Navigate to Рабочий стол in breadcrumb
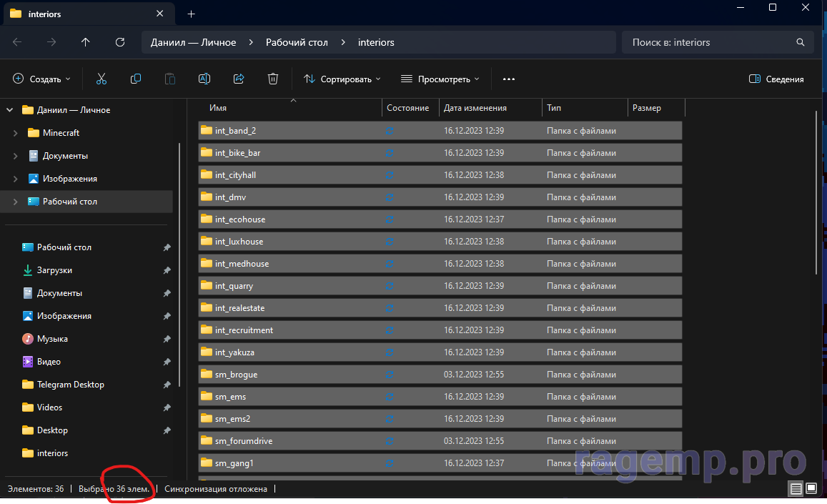The image size is (827, 504). (x=297, y=42)
